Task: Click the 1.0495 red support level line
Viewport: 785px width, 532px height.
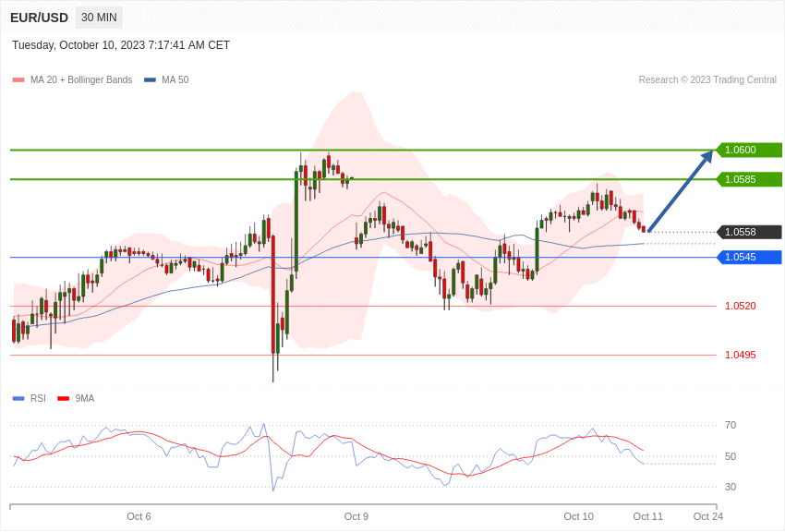Action: tap(369, 354)
